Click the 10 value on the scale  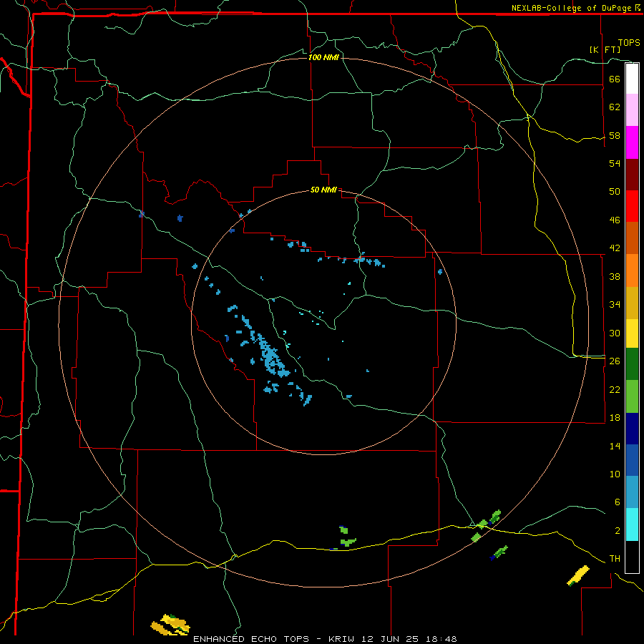pos(615,474)
